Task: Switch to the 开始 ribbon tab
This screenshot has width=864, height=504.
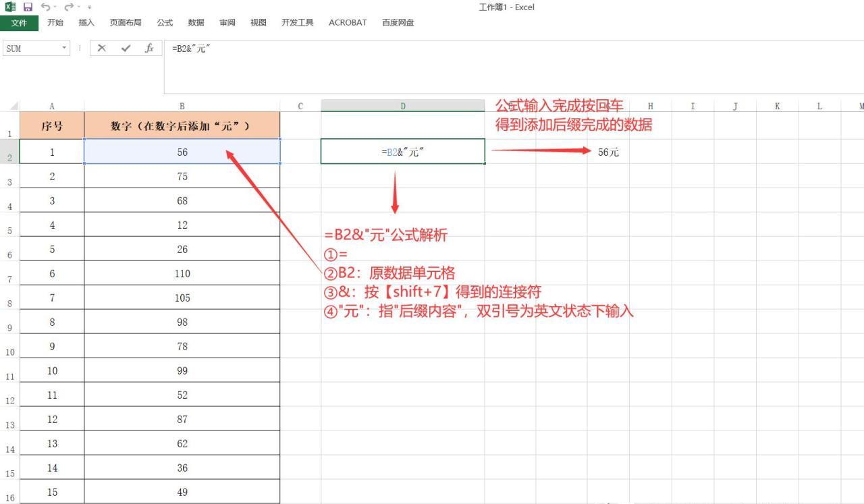Action: (x=55, y=22)
